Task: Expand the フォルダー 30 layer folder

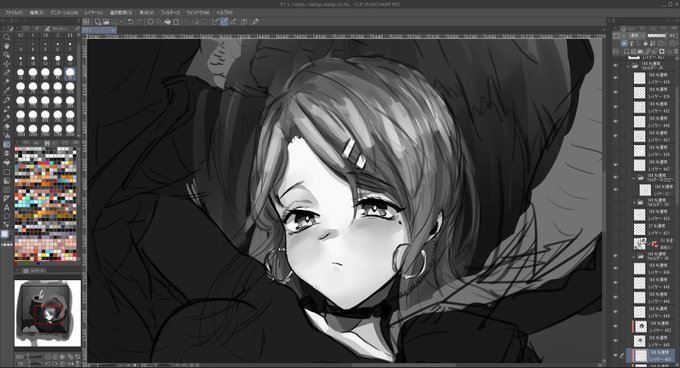Action: tap(634, 202)
